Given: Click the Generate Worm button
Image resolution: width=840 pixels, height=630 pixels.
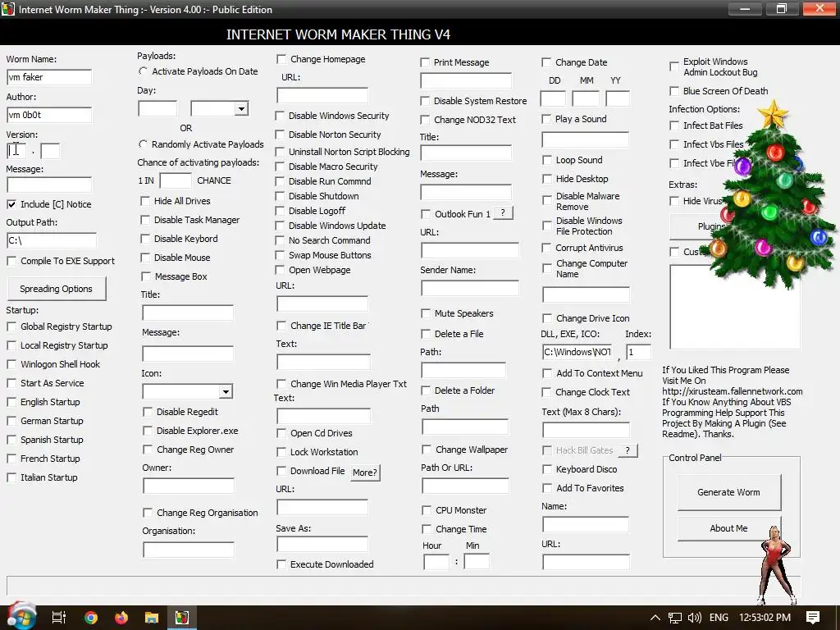Looking at the screenshot, I should click(x=728, y=492).
